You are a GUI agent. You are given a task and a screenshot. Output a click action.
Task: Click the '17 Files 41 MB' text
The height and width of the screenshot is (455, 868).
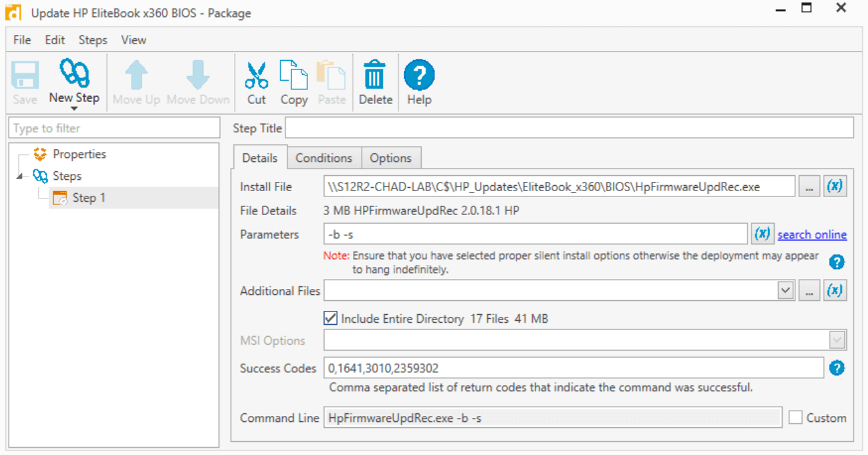pyautogui.click(x=509, y=319)
